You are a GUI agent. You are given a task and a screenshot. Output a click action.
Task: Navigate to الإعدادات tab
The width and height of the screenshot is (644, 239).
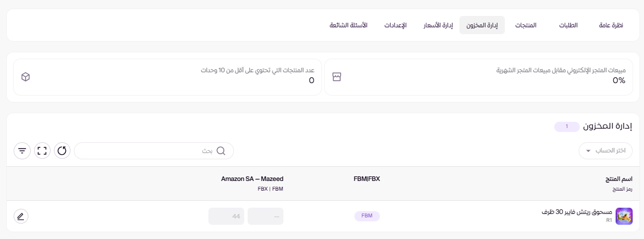coord(395,26)
